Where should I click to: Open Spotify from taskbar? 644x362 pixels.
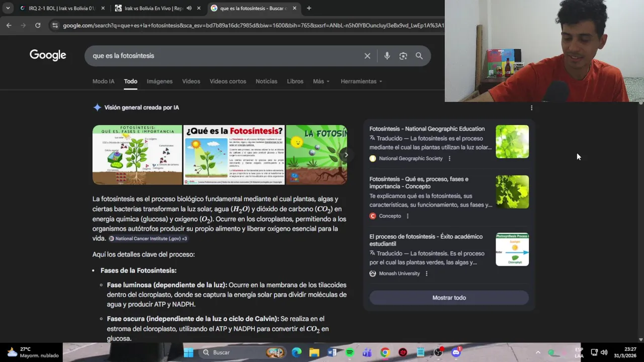[x=350, y=352]
